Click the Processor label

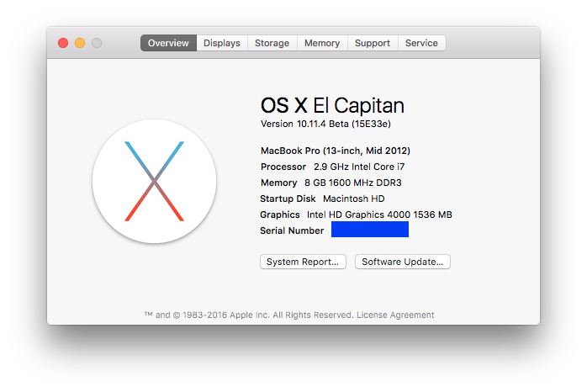click(283, 167)
